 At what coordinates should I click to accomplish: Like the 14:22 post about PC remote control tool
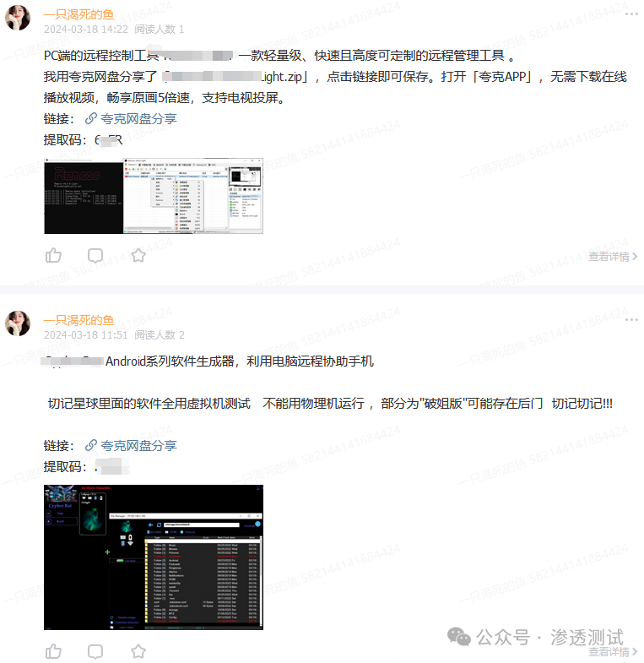[x=53, y=255]
